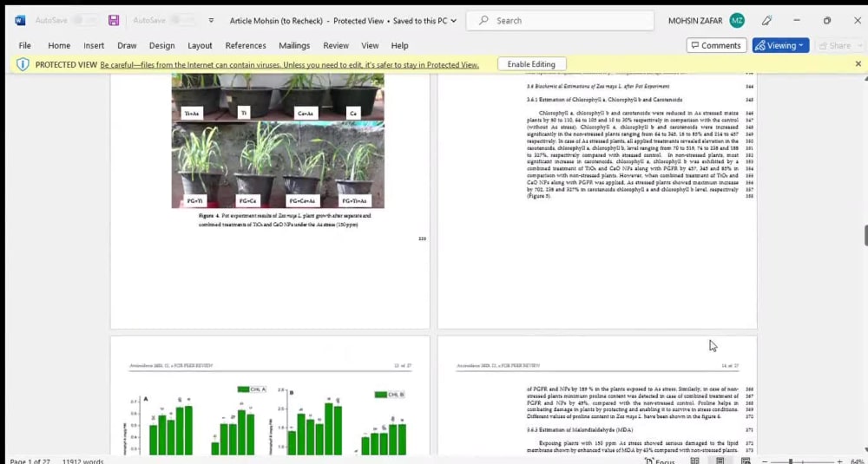
Task: Dismiss the Protected View message bar
Action: pyautogui.click(x=858, y=64)
